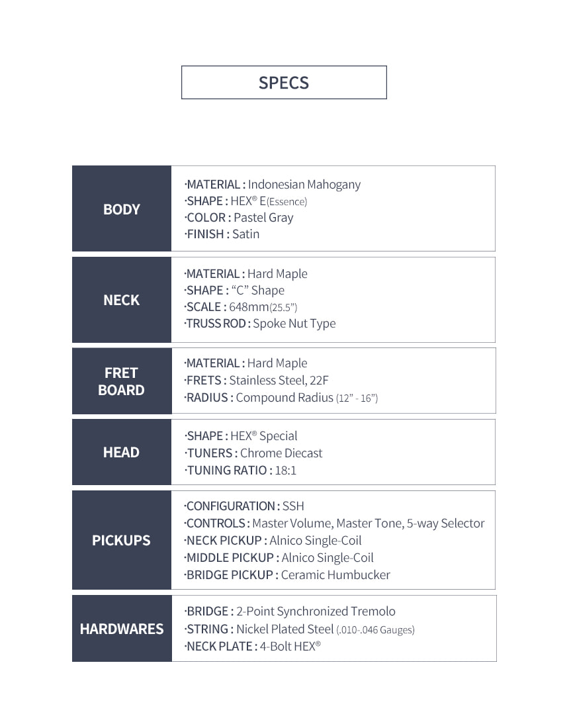Select the NECK section label

pos(122,299)
